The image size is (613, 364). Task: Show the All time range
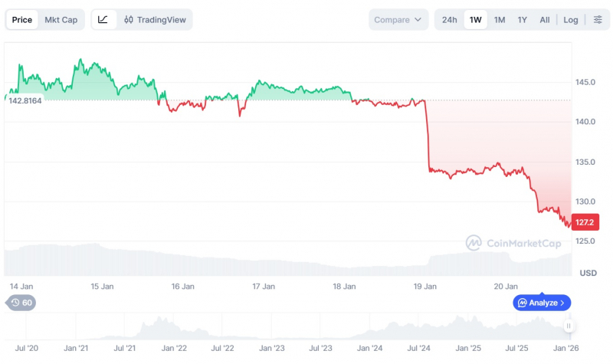click(x=545, y=20)
